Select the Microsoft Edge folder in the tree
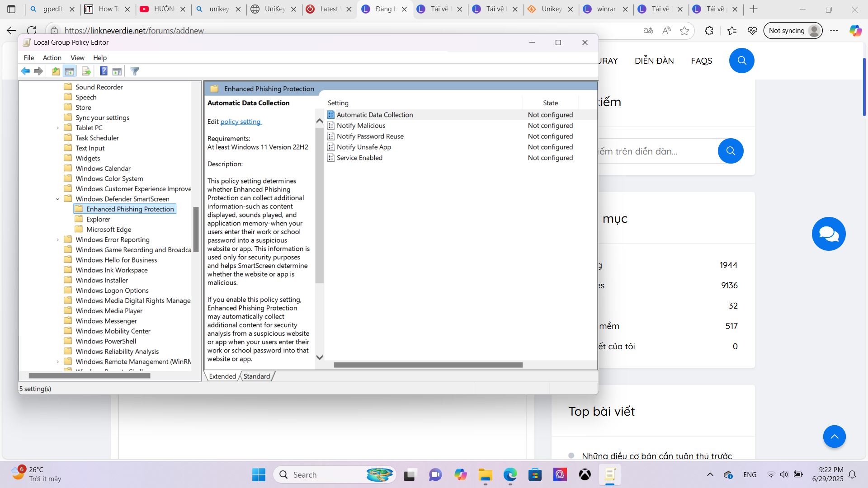Viewport: 868px width, 488px height. (108, 229)
